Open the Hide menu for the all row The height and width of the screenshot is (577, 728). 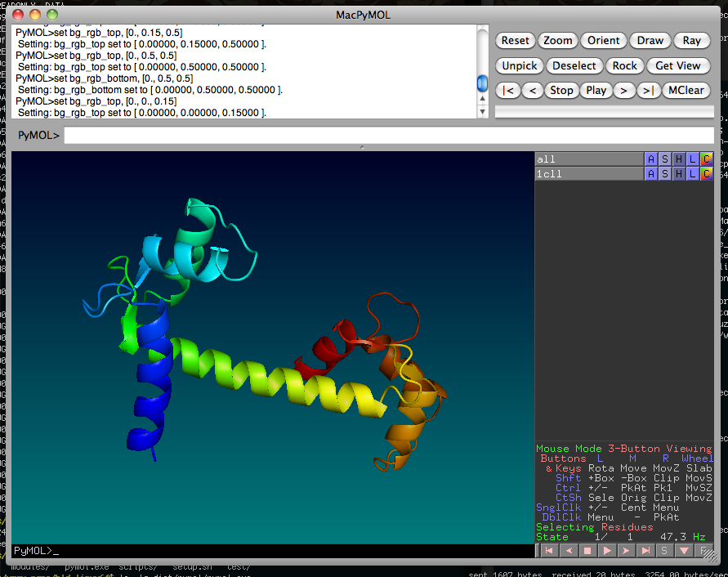click(678, 159)
